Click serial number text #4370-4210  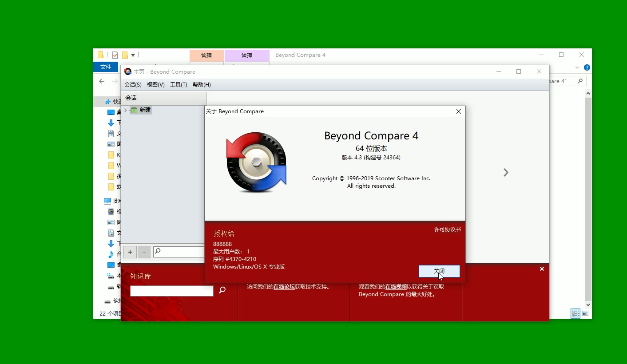tap(241, 259)
